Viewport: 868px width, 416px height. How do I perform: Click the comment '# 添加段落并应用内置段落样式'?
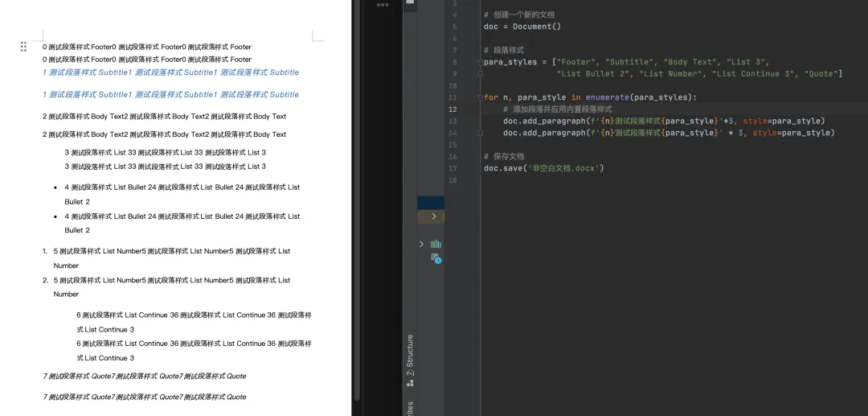tap(558, 109)
